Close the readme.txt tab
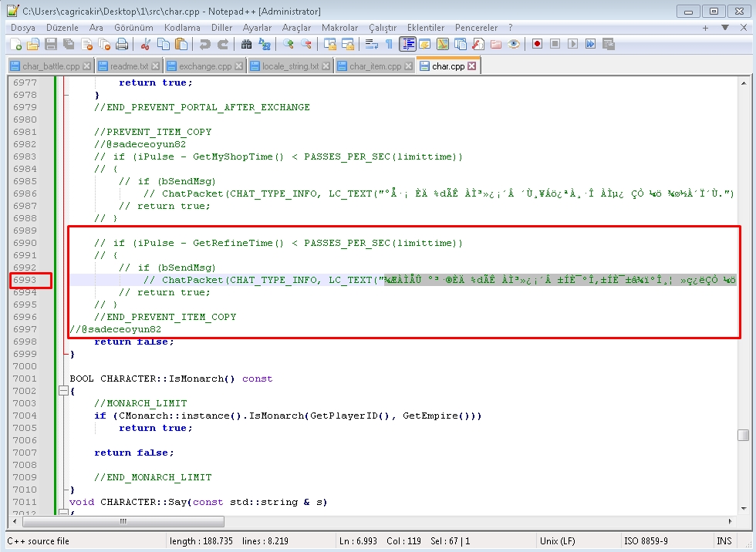The width and height of the screenshot is (756, 552). click(x=154, y=66)
